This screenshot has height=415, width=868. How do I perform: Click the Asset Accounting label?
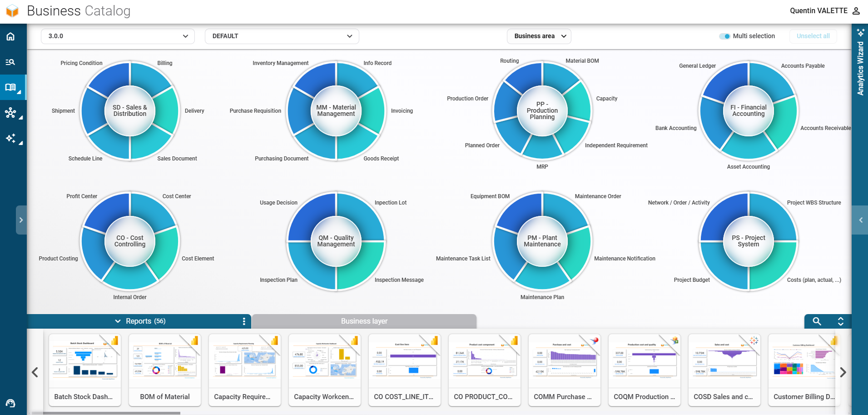point(749,167)
